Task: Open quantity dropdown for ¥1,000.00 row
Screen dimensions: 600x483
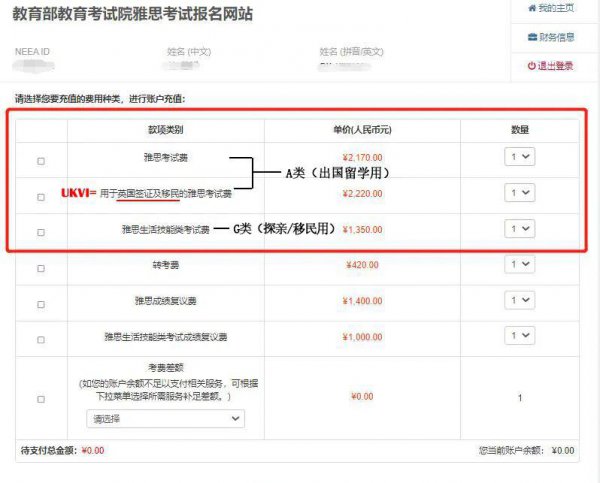Action: point(520,335)
